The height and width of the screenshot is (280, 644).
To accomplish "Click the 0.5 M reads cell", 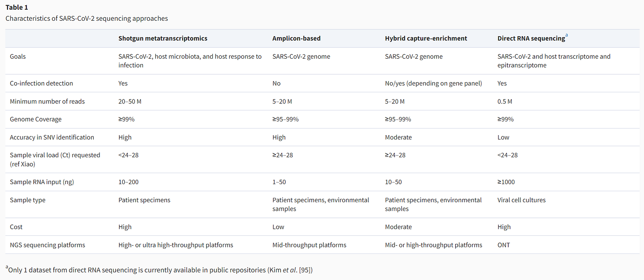I will coord(505,102).
